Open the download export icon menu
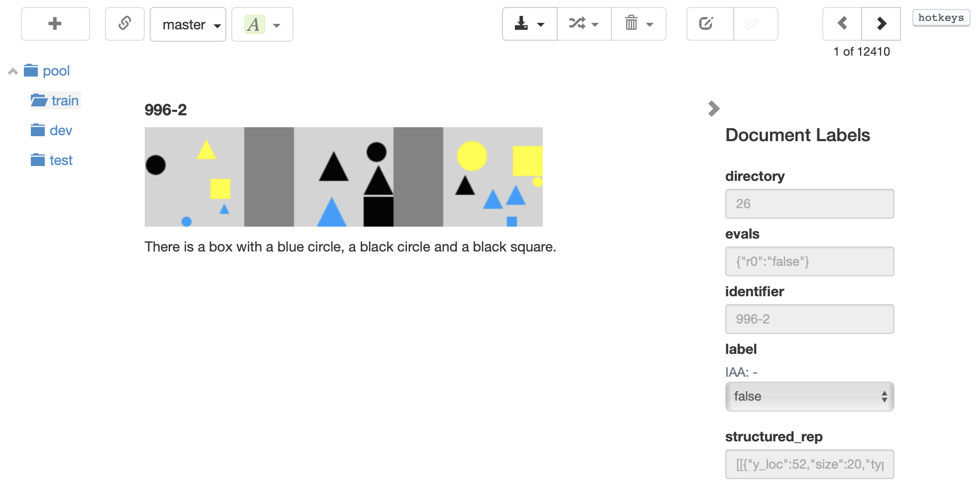Image resolution: width=980 pixels, height=497 pixels. pyautogui.click(x=530, y=24)
